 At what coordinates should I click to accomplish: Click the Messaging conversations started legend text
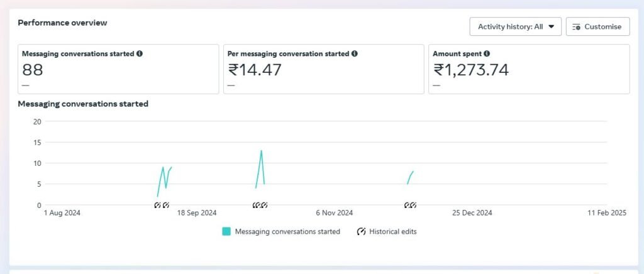click(x=287, y=231)
